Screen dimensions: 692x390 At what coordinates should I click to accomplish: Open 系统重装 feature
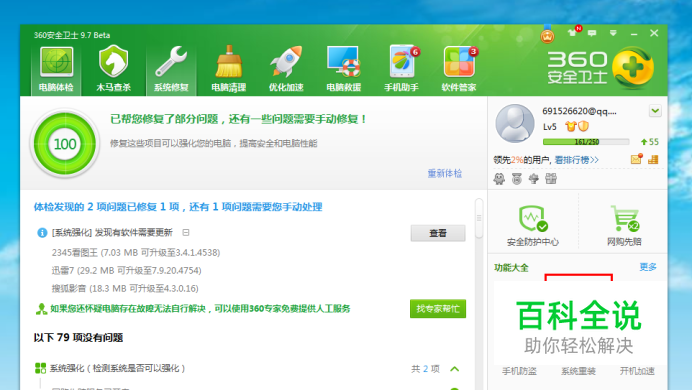[578, 371]
